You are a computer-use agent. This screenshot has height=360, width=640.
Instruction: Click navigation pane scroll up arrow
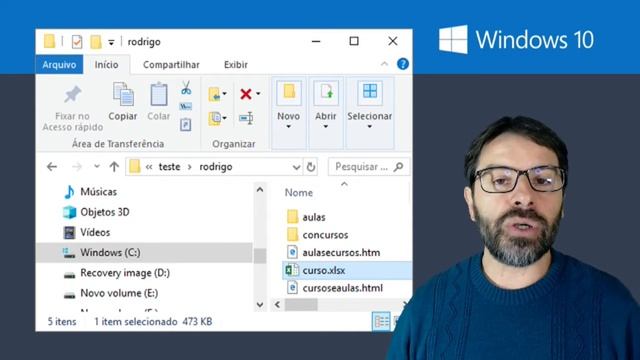point(260,190)
